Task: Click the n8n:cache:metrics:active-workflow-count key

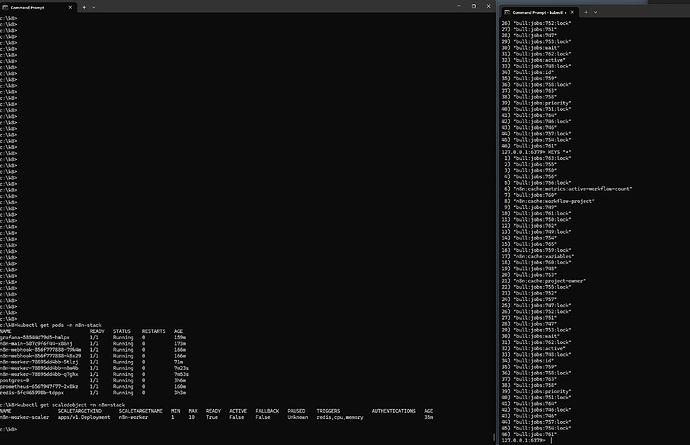Action: (x=573, y=188)
